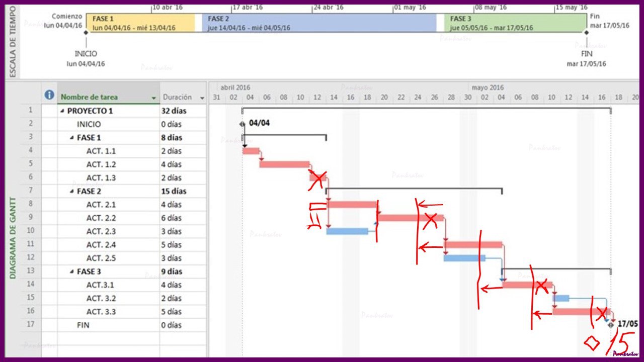The height and width of the screenshot is (362, 644).
Task: Open the Nombre de tarea column dropdown
Action: [x=154, y=98]
